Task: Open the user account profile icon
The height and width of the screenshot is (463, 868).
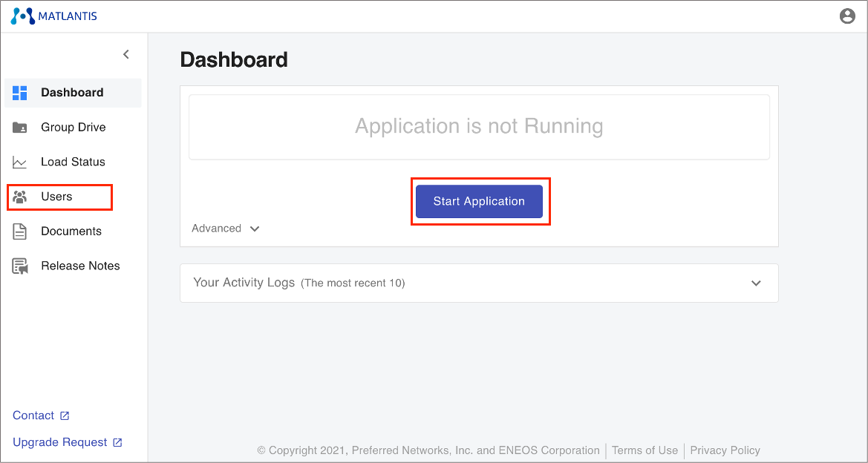Action: (847, 16)
